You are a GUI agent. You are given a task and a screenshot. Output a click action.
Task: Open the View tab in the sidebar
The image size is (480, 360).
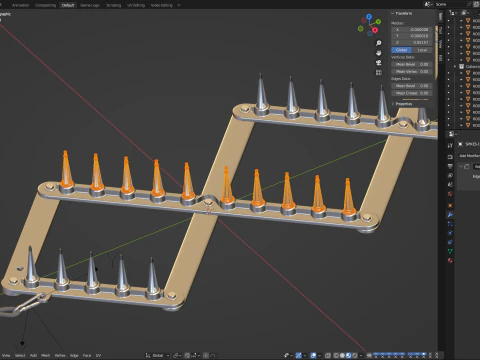point(440,44)
